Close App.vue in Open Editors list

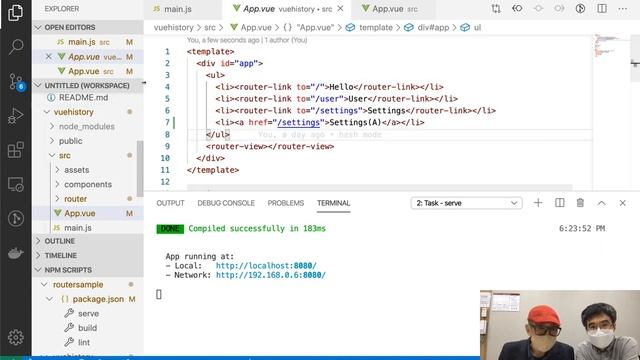(x=49, y=57)
